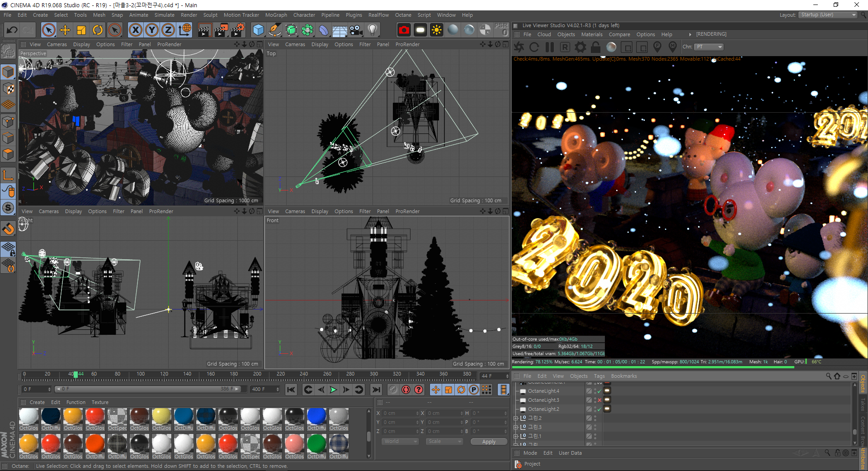The image size is (868, 471).
Task: Open the MoGraph menu
Action: tap(276, 15)
